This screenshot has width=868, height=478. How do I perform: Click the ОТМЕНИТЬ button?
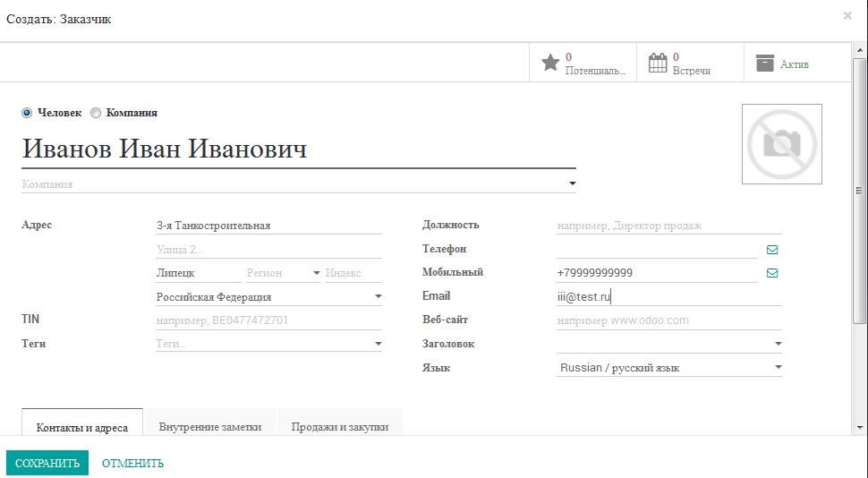(x=132, y=463)
